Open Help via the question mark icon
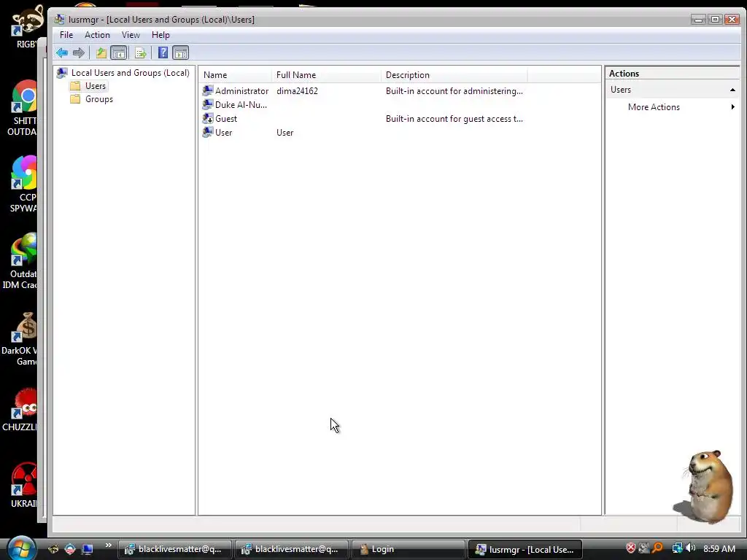Screen dimensions: 747x560 click(163, 52)
